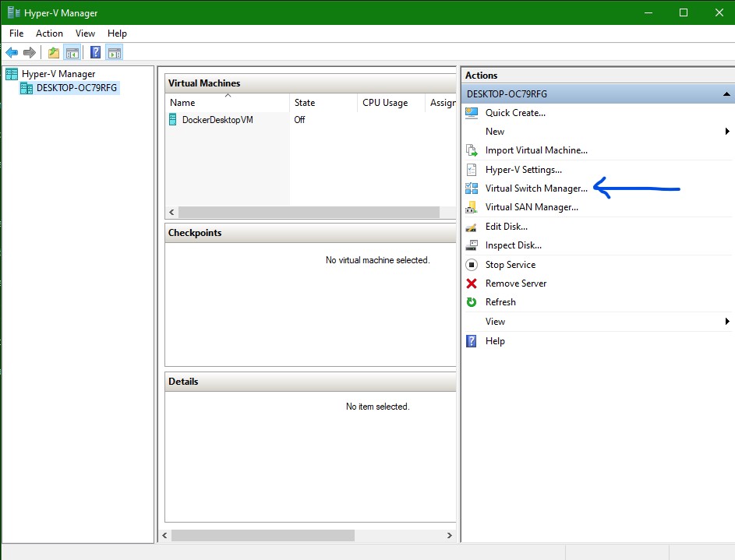Click the green Refresh action
Screen dimensions: 735x560
500,302
